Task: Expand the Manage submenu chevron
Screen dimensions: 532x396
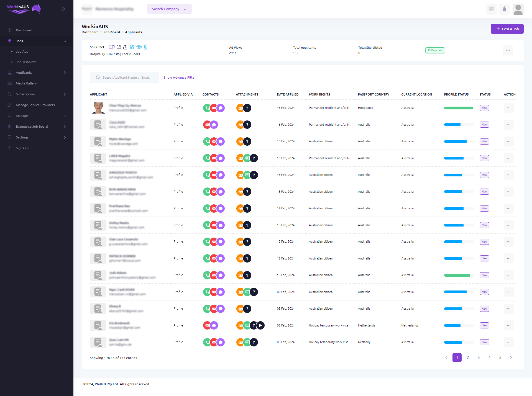Action: click(x=65, y=116)
